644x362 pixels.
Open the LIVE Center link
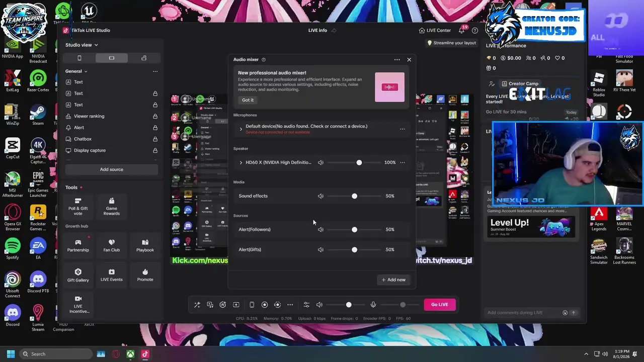coord(435,31)
